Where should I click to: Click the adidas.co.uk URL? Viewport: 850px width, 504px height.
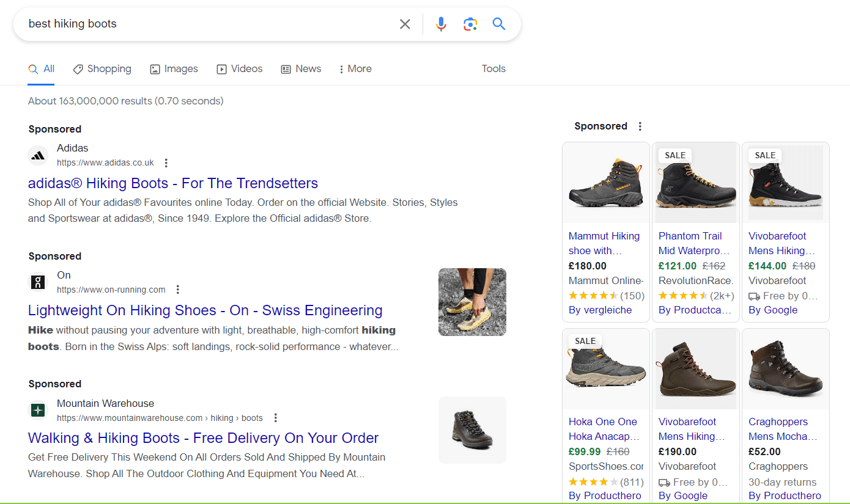click(x=105, y=163)
